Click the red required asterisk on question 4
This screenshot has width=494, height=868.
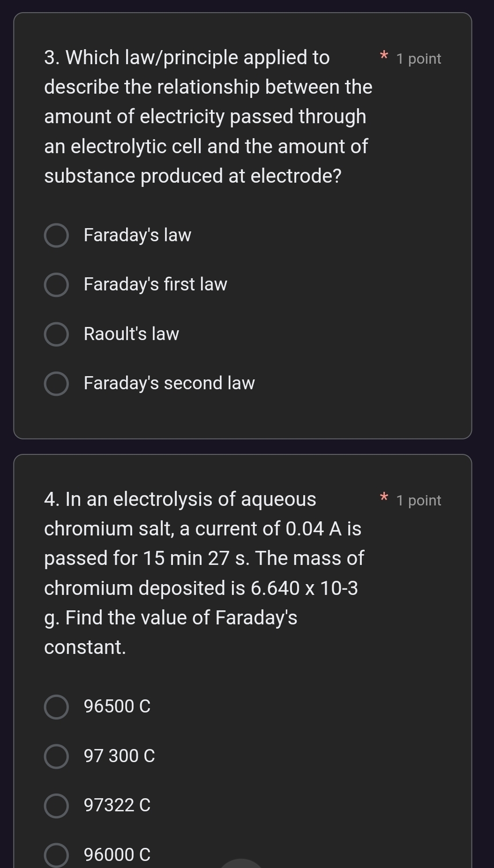click(384, 497)
